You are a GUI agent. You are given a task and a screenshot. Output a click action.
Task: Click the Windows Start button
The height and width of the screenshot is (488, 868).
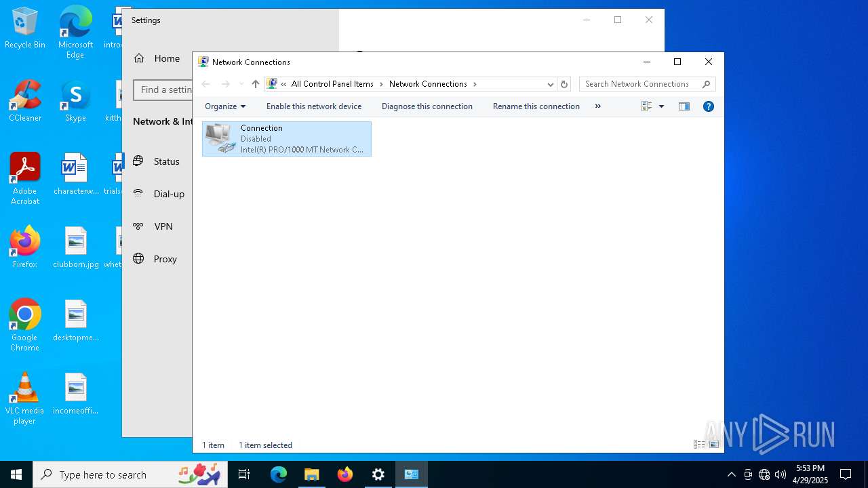pyautogui.click(x=16, y=474)
